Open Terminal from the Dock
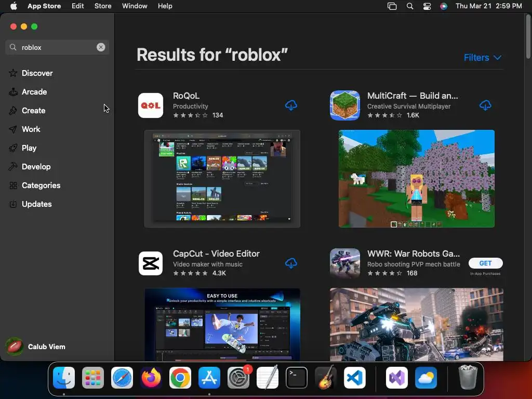The image size is (532, 399). [297, 378]
